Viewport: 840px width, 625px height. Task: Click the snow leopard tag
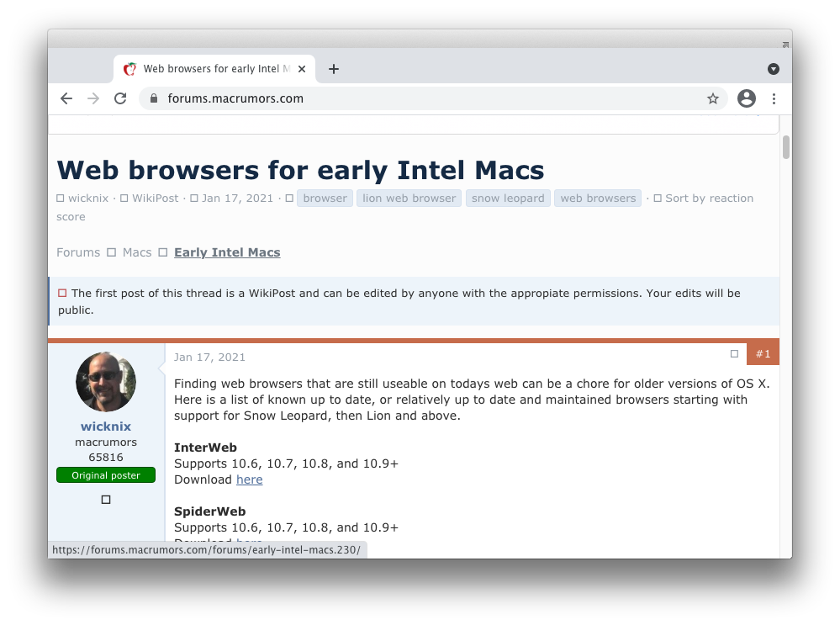(x=508, y=199)
